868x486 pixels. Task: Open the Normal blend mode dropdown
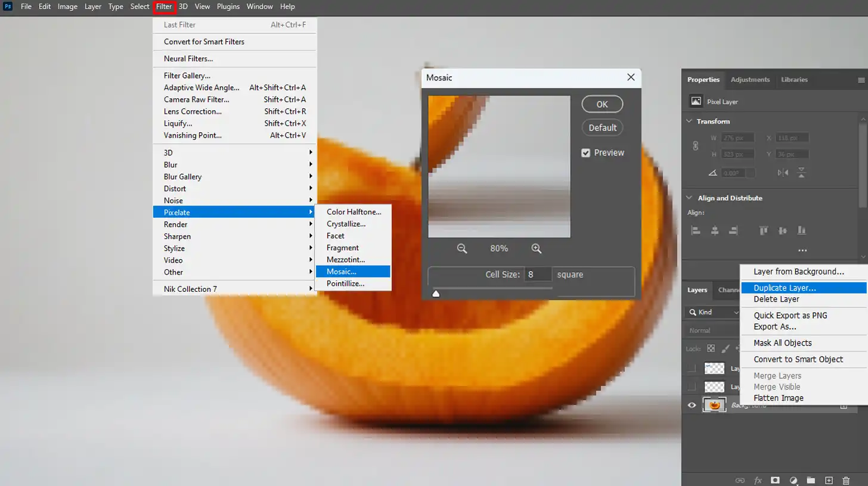713,331
